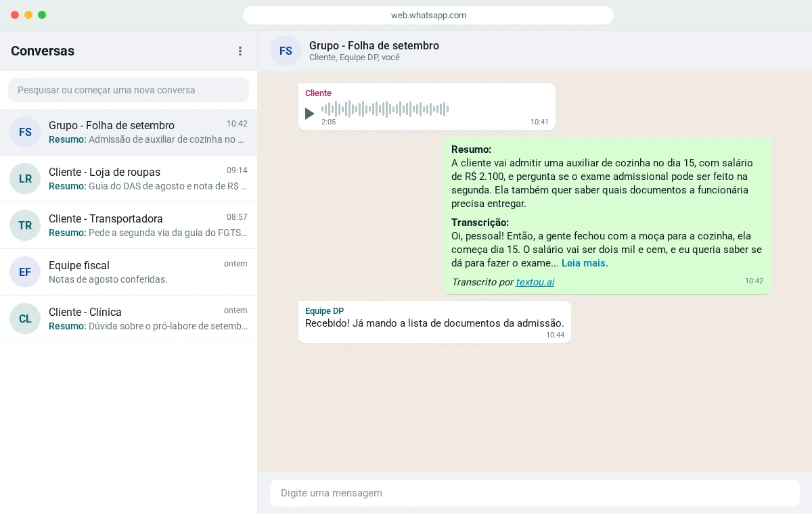Click the green zoom window button
This screenshot has width=812, height=514.
[42, 15]
